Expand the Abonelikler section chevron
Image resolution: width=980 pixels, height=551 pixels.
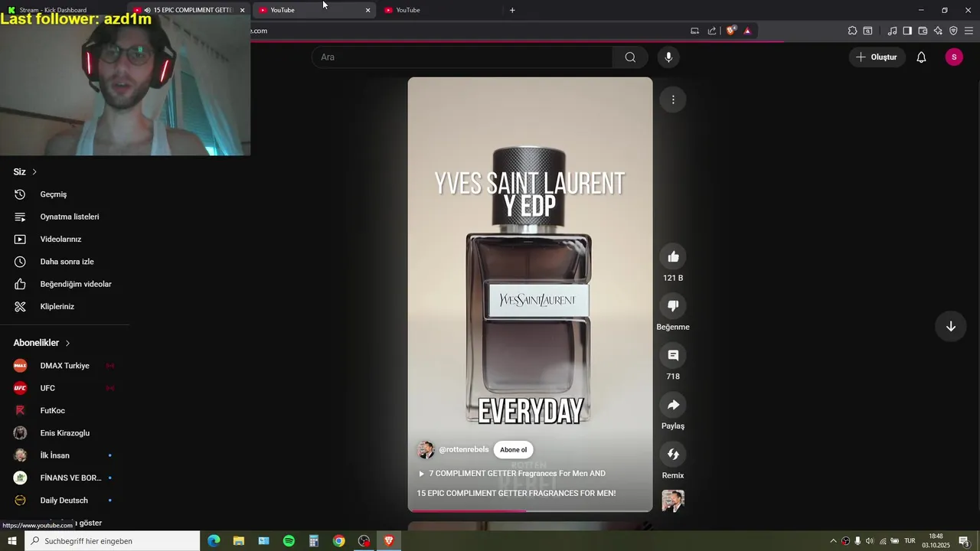coord(67,343)
